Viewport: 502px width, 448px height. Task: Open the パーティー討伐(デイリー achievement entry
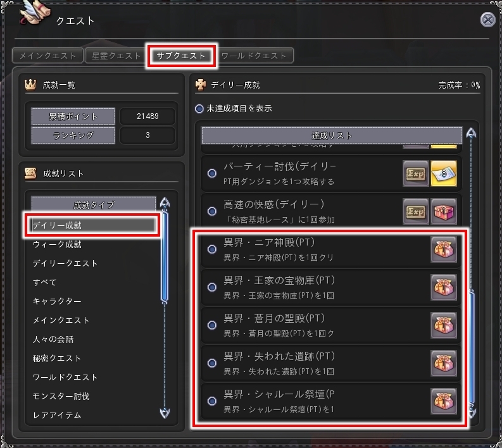pyautogui.click(x=331, y=173)
